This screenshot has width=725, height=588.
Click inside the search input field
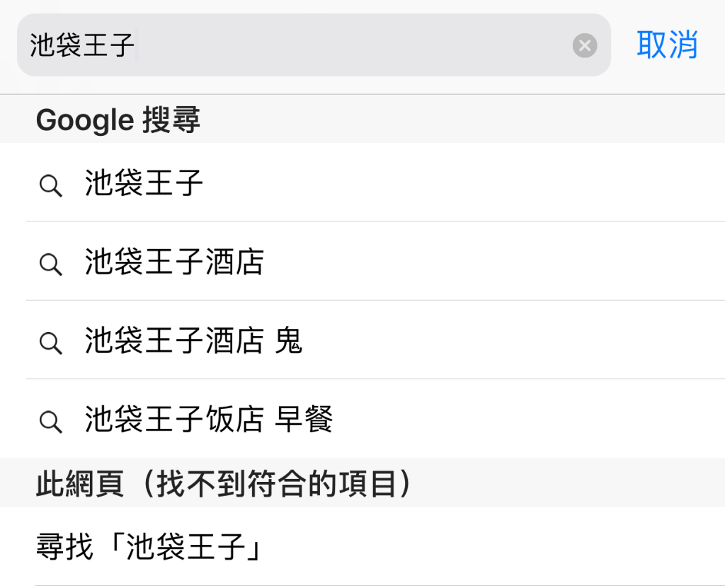coord(314,45)
